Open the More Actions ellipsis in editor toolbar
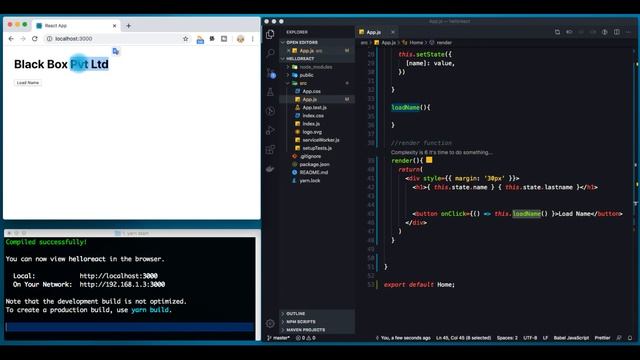 click(x=628, y=32)
